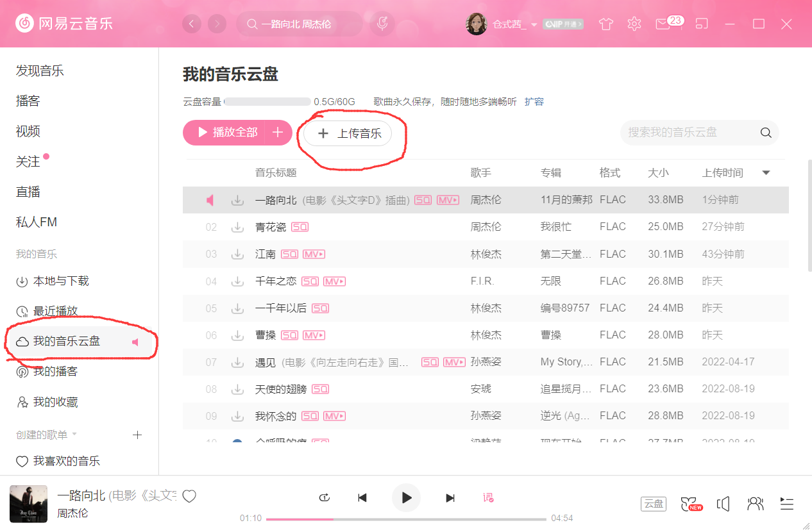Sort by the 歌手 column header

(481, 173)
